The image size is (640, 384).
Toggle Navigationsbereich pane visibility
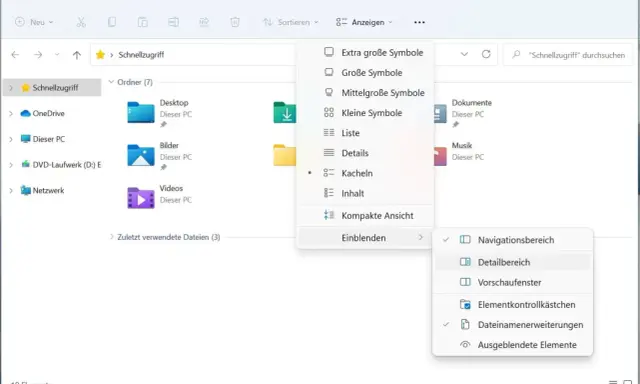click(x=512, y=240)
